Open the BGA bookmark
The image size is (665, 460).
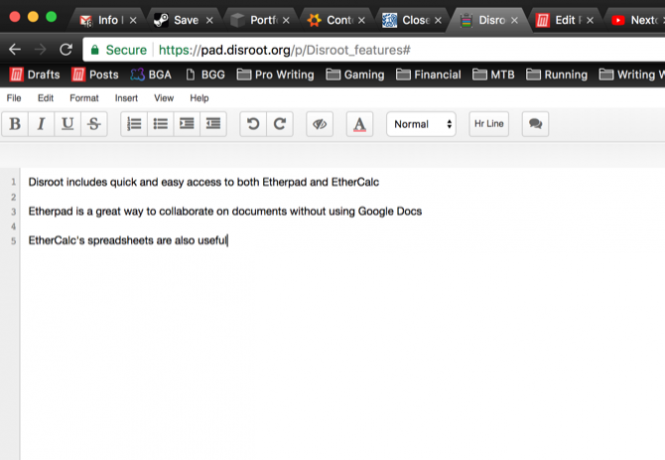[x=151, y=75]
